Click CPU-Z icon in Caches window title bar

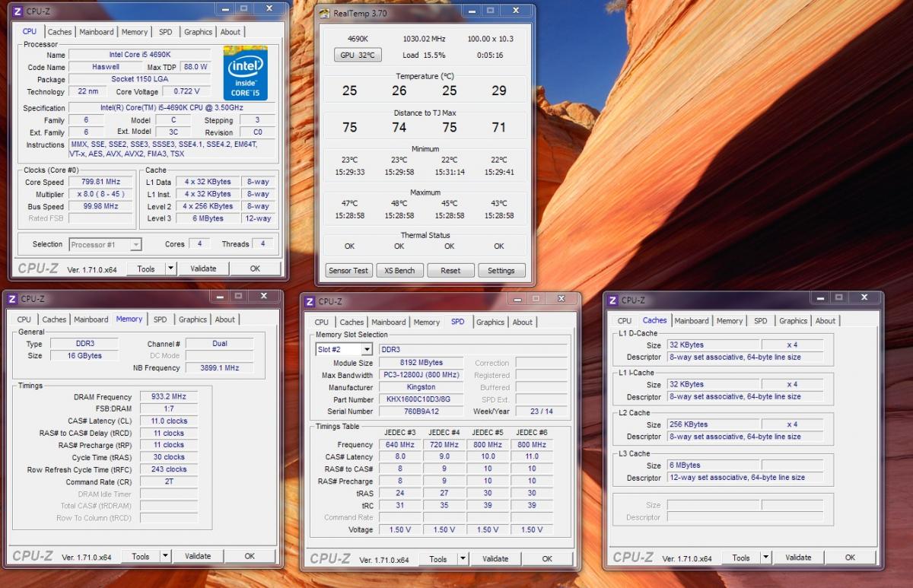tap(612, 300)
